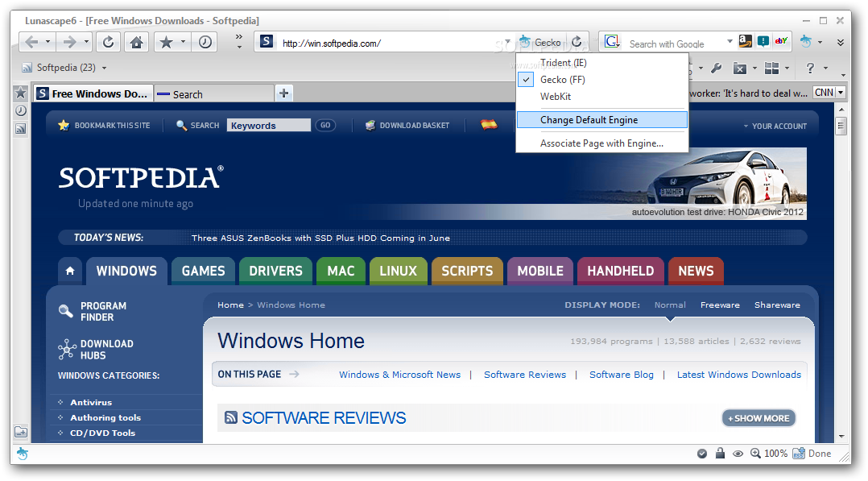868x481 pixels.
Task: Toggle the eye icon in status bar
Action: click(738, 454)
